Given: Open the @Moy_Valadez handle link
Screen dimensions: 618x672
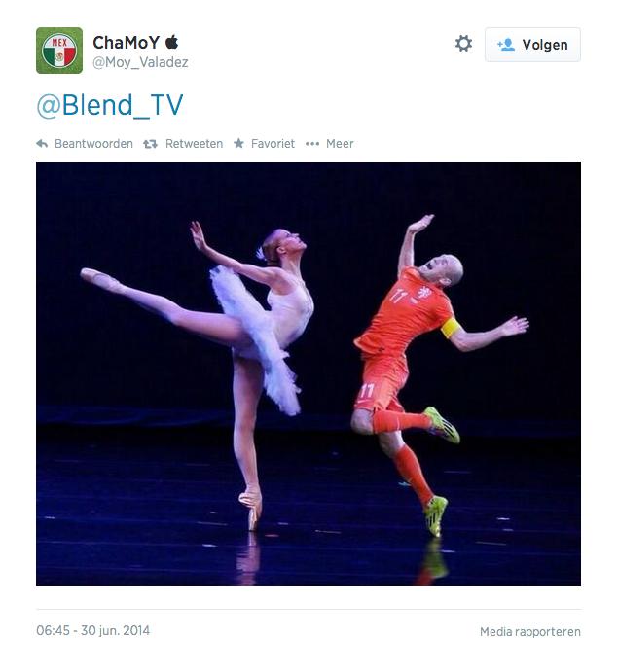Looking at the screenshot, I should [x=141, y=62].
